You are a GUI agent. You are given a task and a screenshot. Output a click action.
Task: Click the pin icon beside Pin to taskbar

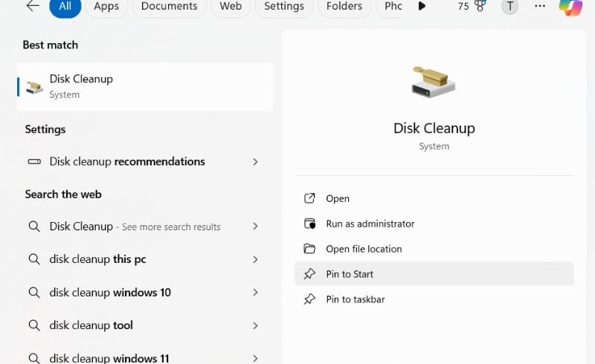pos(309,299)
